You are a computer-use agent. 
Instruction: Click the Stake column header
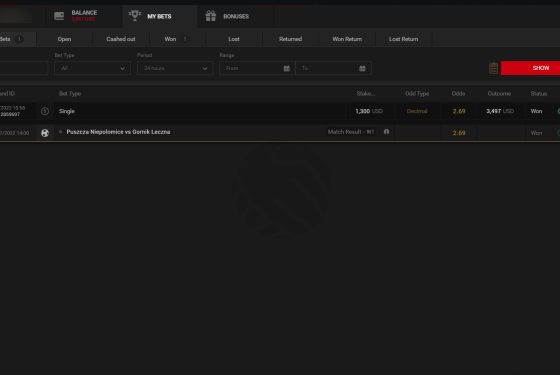(366, 94)
